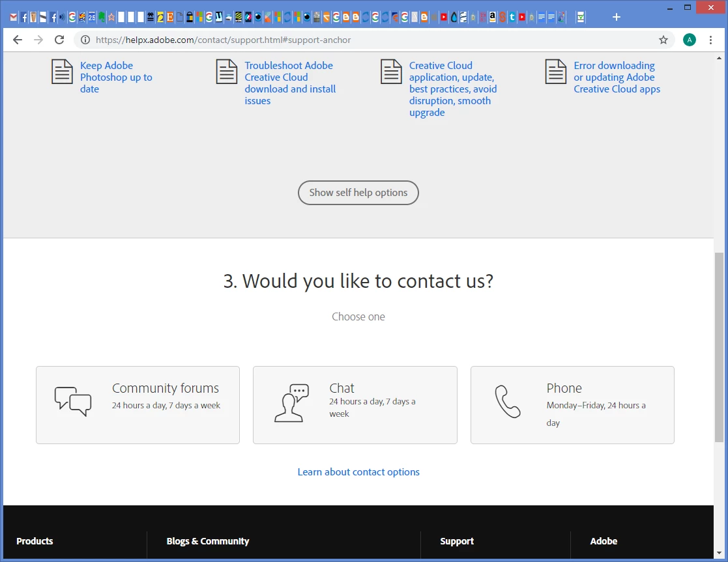Choose the Phone contact option
This screenshot has height=562, width=728.
coord(572,404)
